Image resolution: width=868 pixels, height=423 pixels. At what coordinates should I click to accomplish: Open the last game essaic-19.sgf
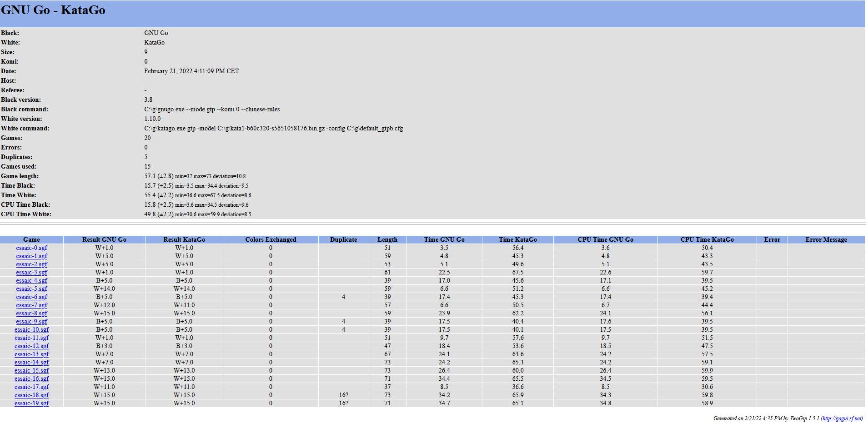[x=31, y=403]
